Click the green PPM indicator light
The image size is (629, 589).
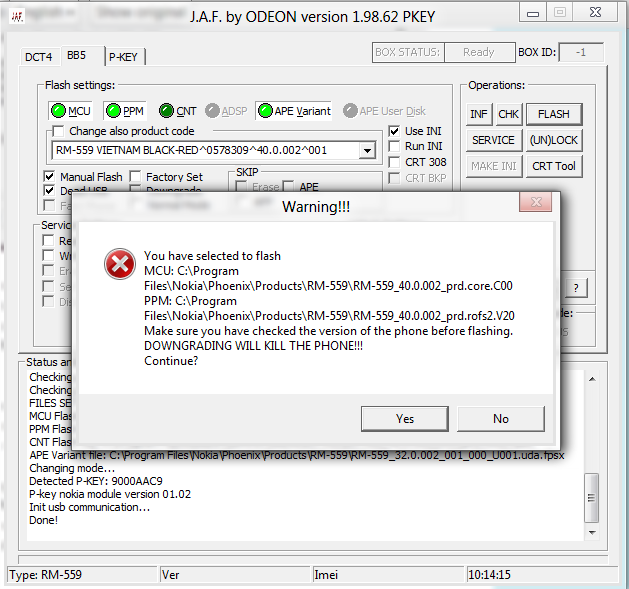[x=114, y=111]
